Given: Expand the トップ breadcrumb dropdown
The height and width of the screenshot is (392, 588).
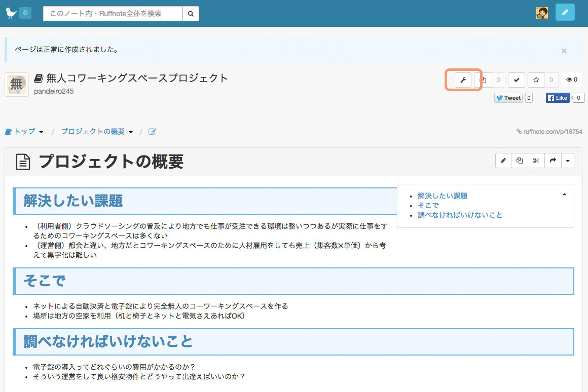Looking at the screenshot, I should click(41, 132).
